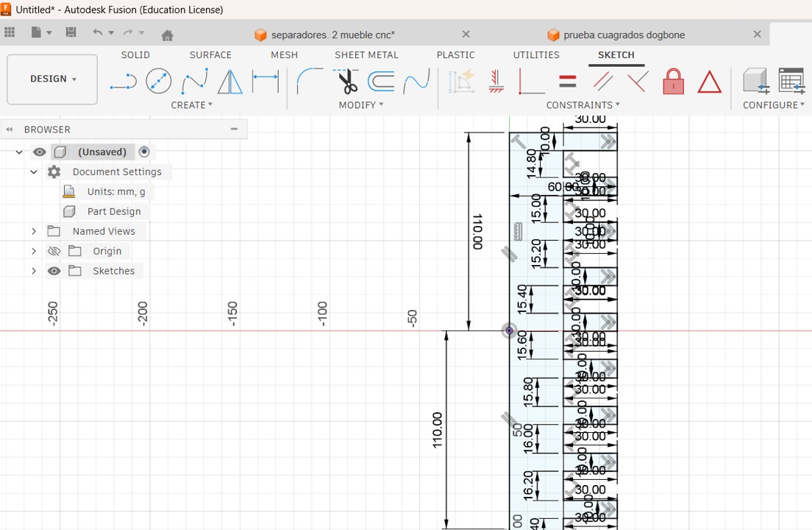
Task: Apply the Fix/Unfix lock constraint
Action: click(x=673, y=81)
